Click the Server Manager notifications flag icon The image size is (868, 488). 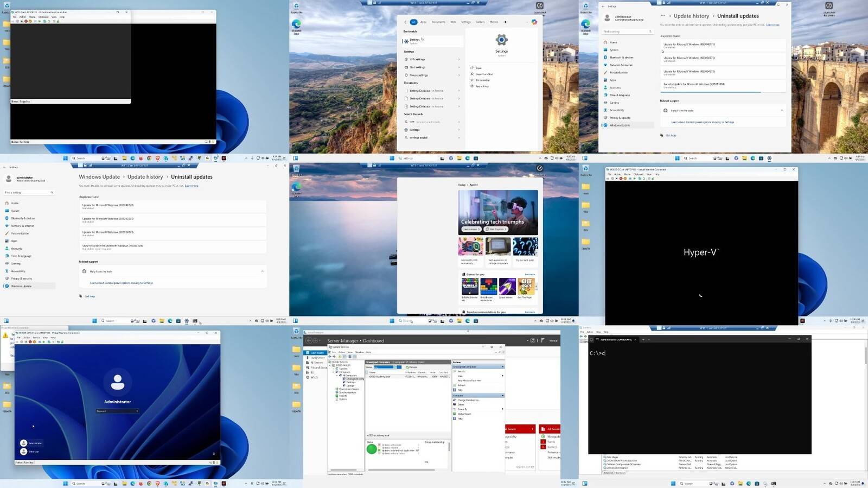coord(542,340)
